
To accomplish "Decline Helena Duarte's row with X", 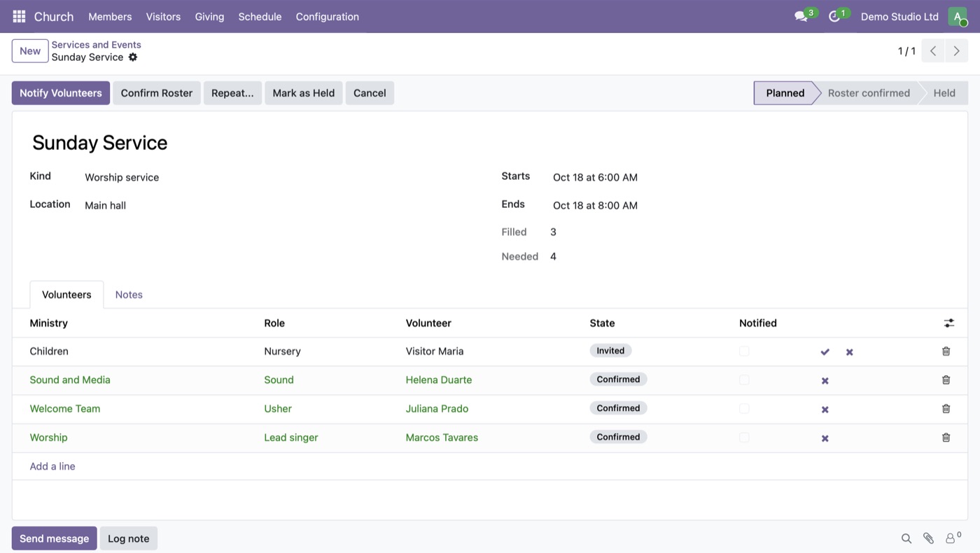I will click(825, 381).
